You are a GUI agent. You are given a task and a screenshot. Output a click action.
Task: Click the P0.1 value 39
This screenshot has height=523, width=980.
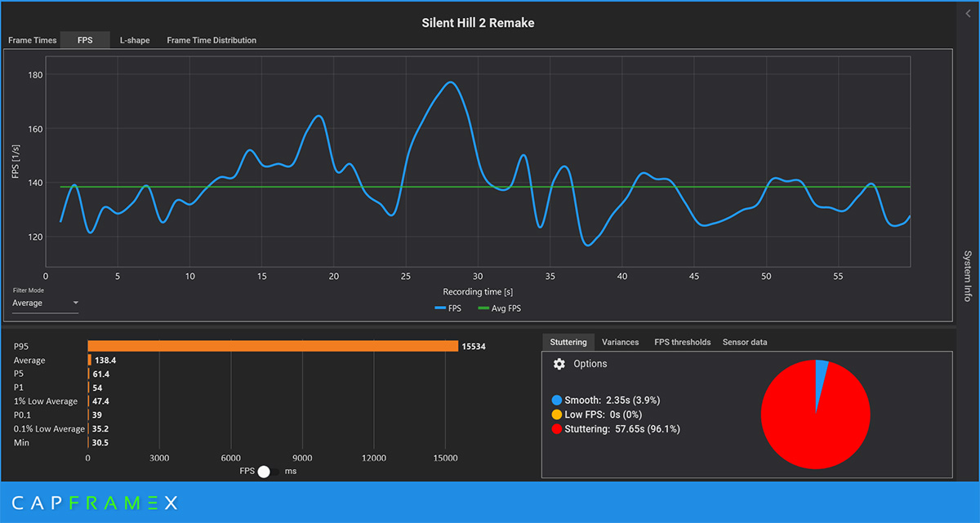96,415
